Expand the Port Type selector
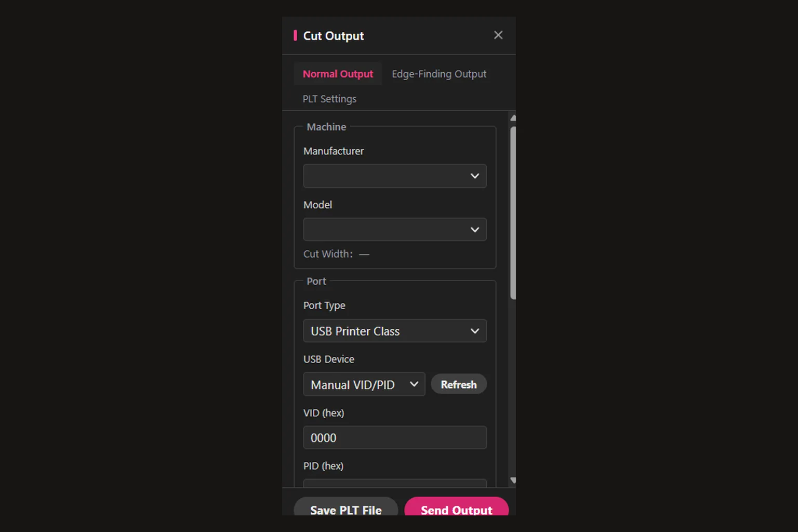Screen dimensions: 798x532 395,331
